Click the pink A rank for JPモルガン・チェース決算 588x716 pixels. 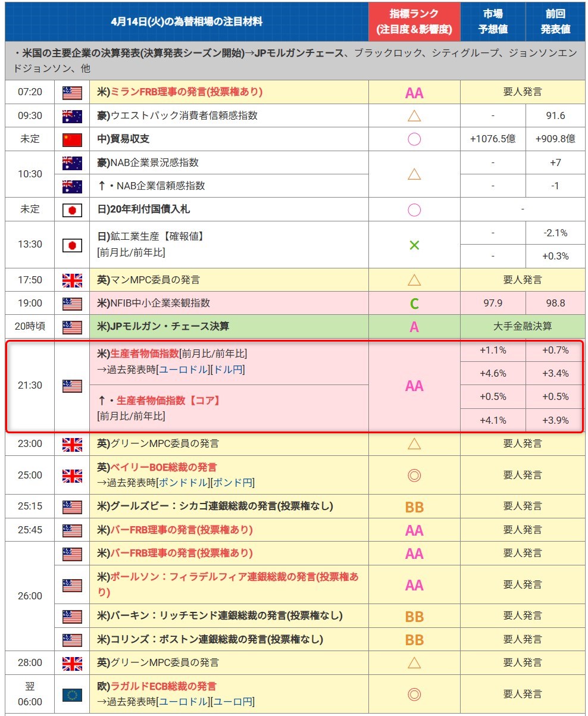tap(414, 327)
